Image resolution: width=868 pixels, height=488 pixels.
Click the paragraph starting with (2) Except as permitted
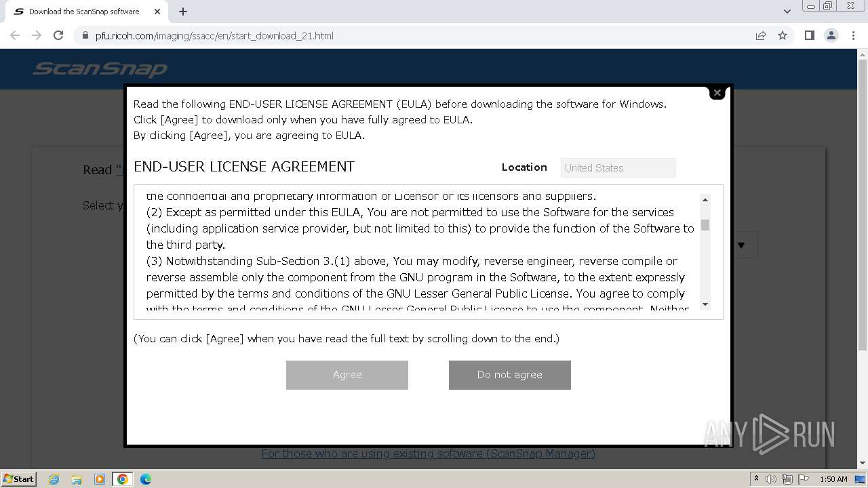[420, 228]
